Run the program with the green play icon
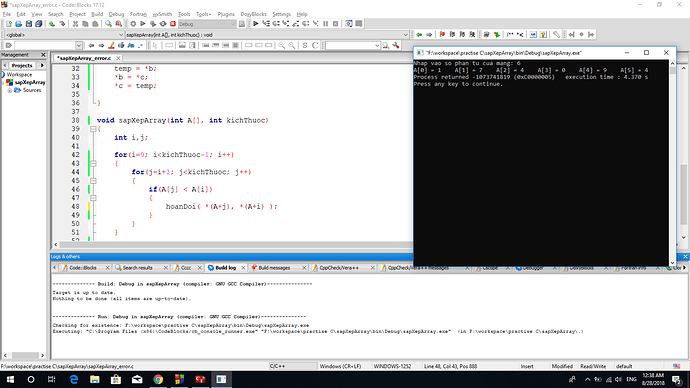The image size is (690, 388). coord(143,24)
